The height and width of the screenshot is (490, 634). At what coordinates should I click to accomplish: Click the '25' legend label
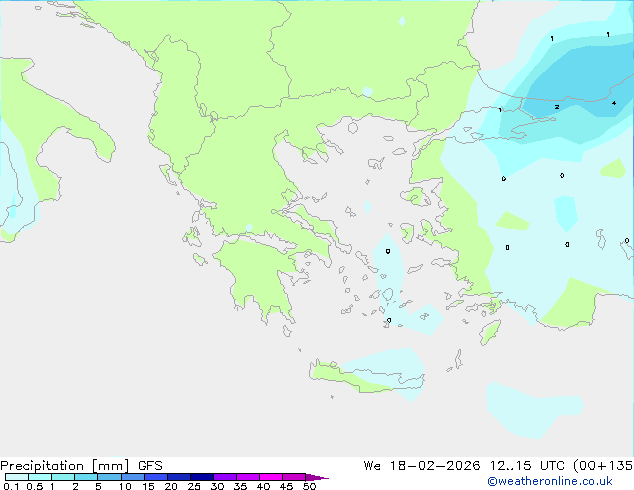coord(194,486)
